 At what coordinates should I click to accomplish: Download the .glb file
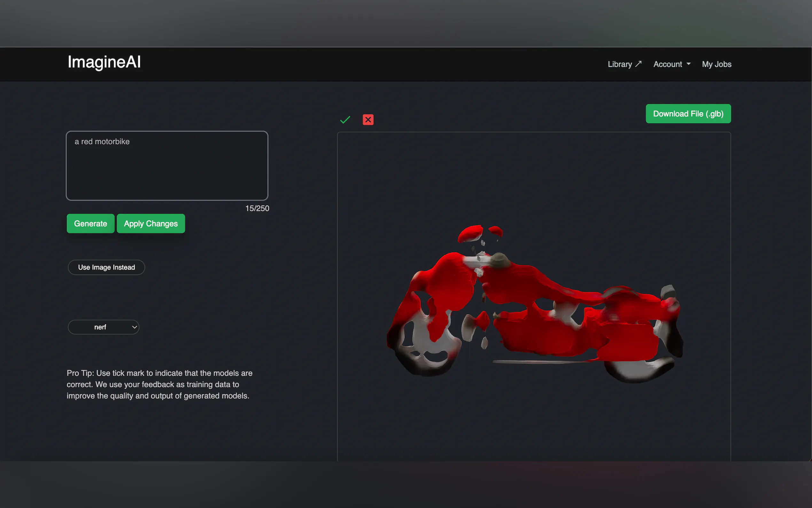pyautogui.click(x=688, y=114)
